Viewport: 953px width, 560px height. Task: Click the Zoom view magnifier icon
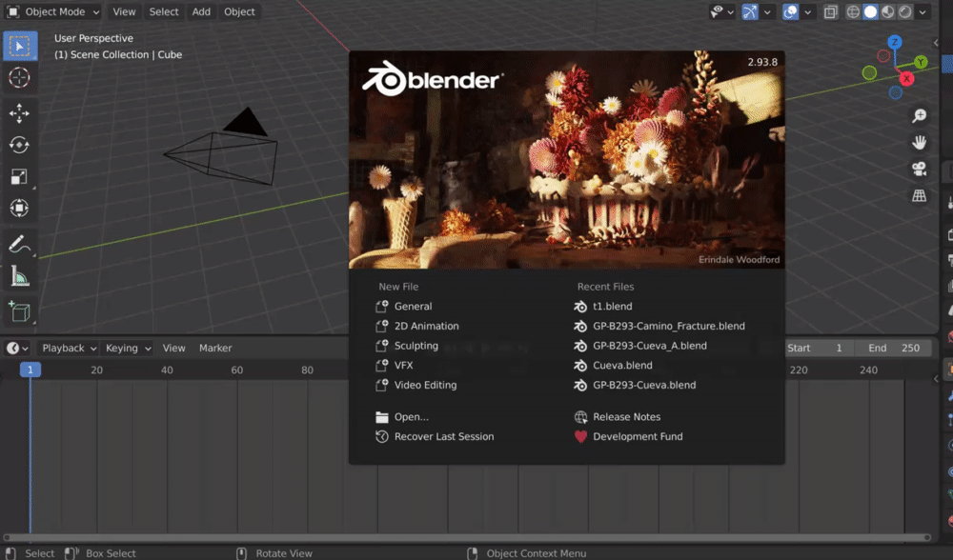919,115
